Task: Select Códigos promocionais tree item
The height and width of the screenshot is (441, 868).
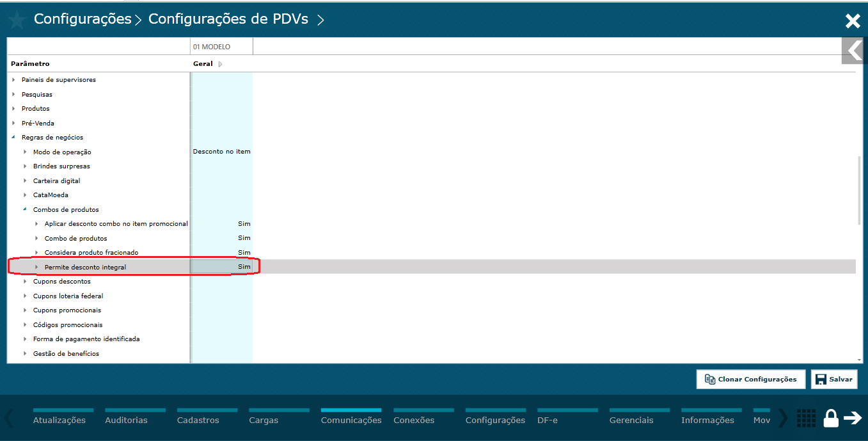Action: point(68,325)
